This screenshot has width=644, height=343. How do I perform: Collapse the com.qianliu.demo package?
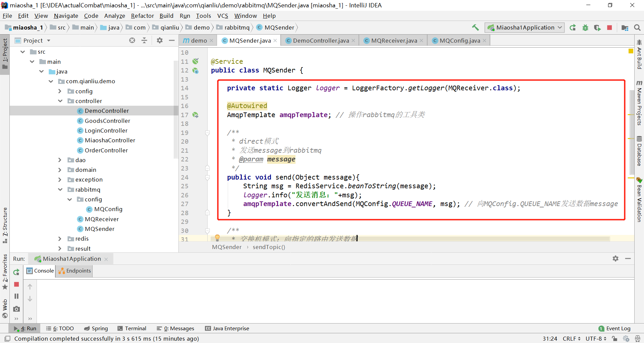coord(51,81)
